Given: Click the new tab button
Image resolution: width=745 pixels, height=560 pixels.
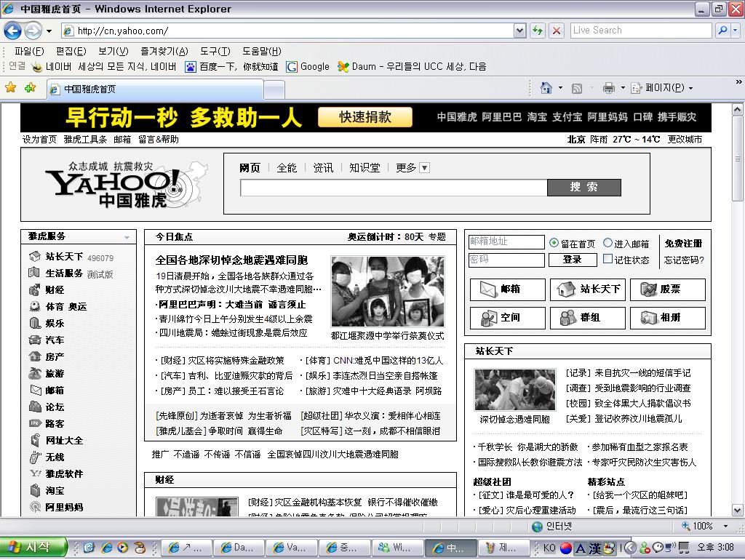Looking at the screenshot, I should [x=274, y=89].
